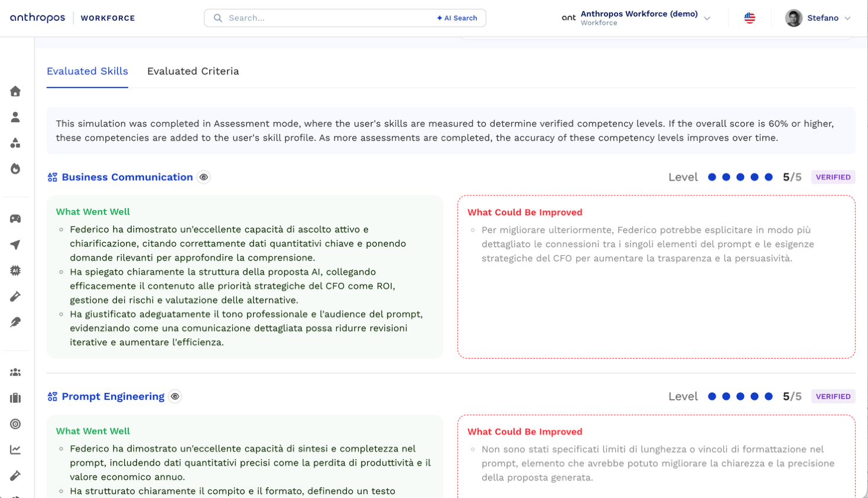Image resolution: width=868 pixels, height=498 pixels.
Task: Click the shapes icon in the sidebar
Action: [x=15, y=143]
